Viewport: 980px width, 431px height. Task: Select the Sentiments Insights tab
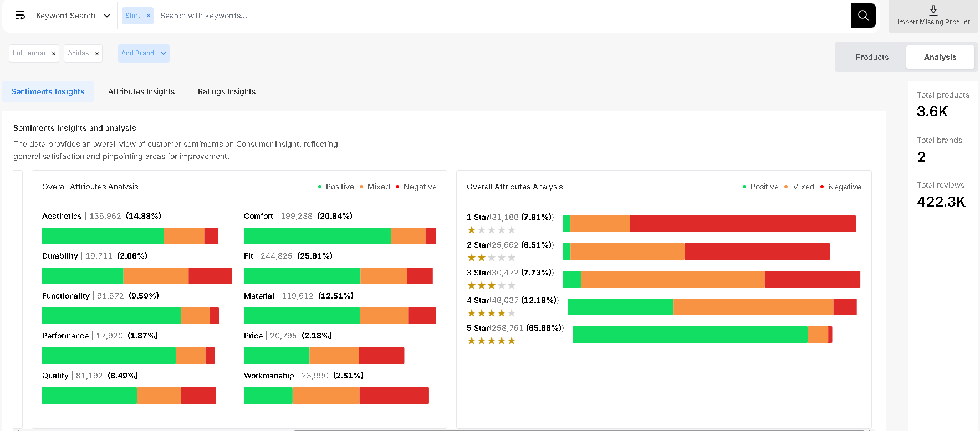click(48, 91)
